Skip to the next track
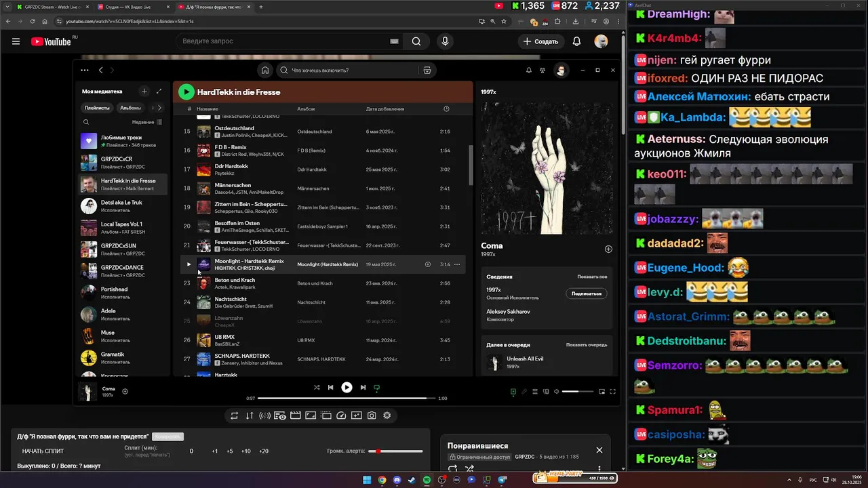Viewport: 868px width, 488px height. coord(363,388)
